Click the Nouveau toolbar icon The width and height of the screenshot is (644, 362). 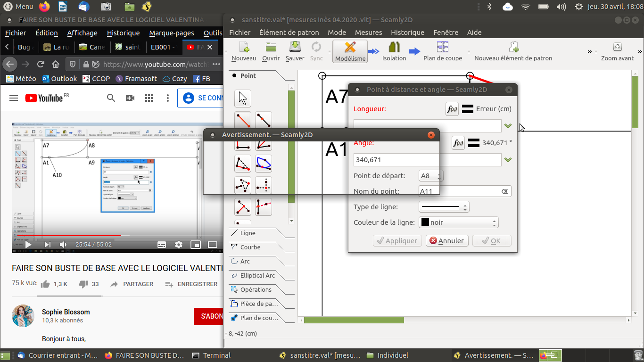(x=244, y=51)
